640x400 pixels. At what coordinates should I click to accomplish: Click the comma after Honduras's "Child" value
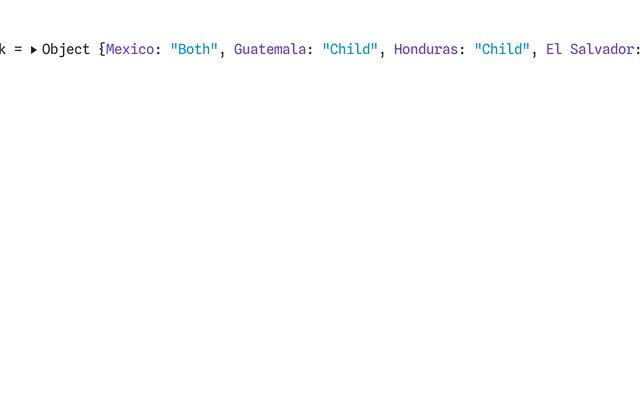click(534, 53)
